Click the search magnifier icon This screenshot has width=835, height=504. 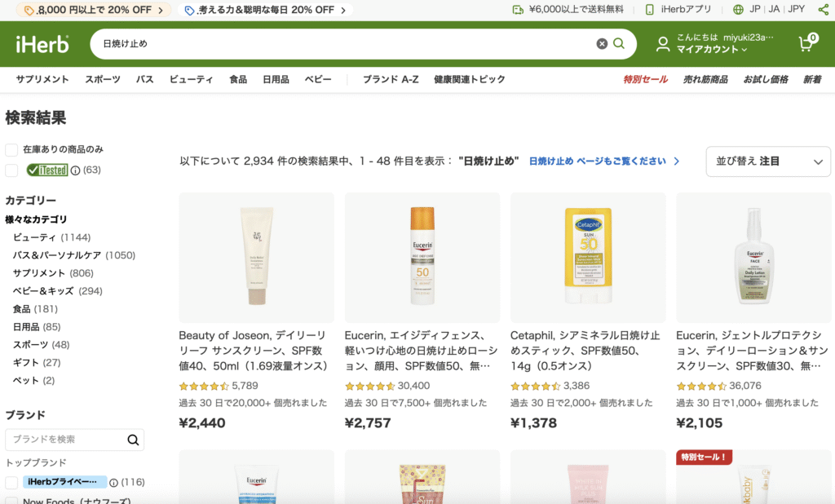click(619, 44)
